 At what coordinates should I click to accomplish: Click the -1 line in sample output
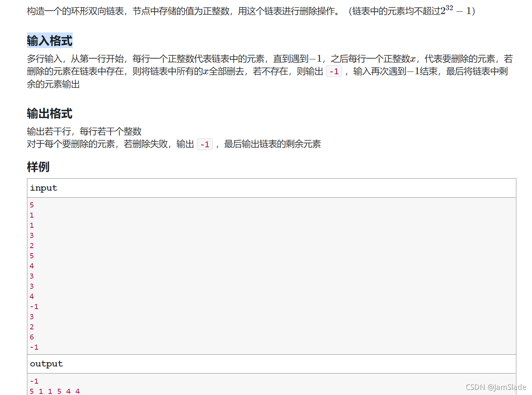click(34, 381)
